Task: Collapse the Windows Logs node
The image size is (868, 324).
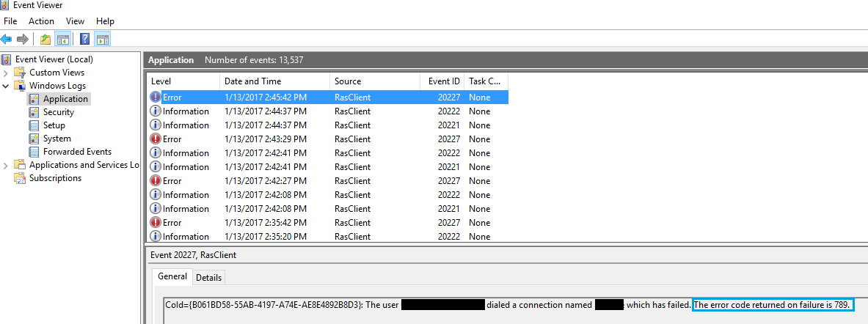Action: (x=7, y=86)
